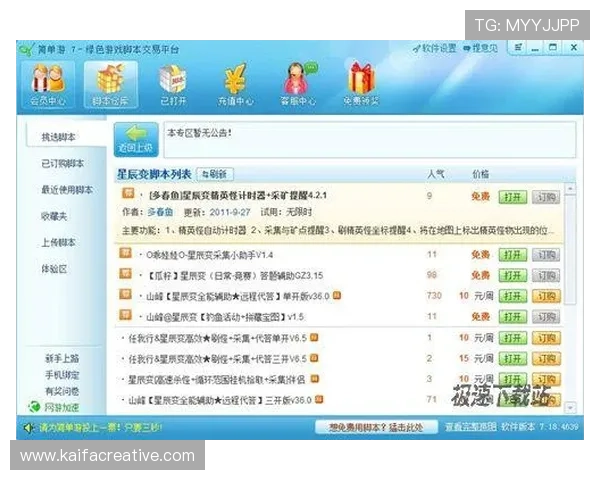Screen dimensions: 600x480
Task: Click 订购 for 山峰@星辰变 钓鱼活动 v1.5
Action: click(546, 317)
